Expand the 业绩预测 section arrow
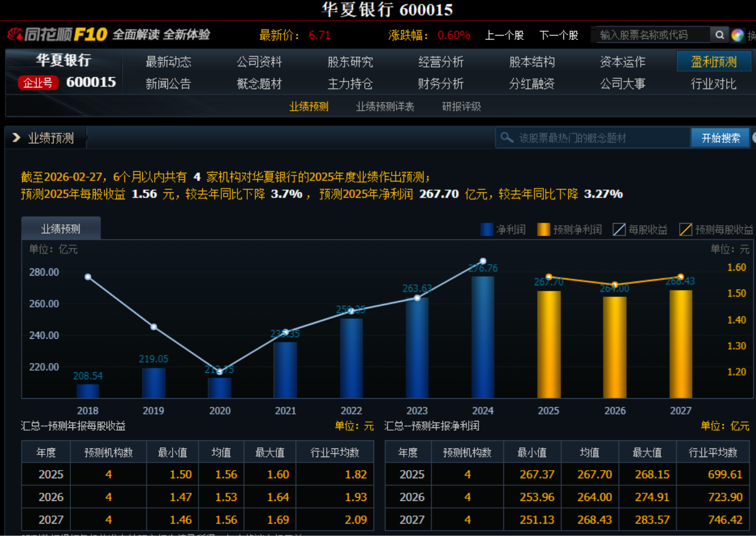Image resolution: width=756 pixels, height=536 pixels. click(x=16, y=138)
